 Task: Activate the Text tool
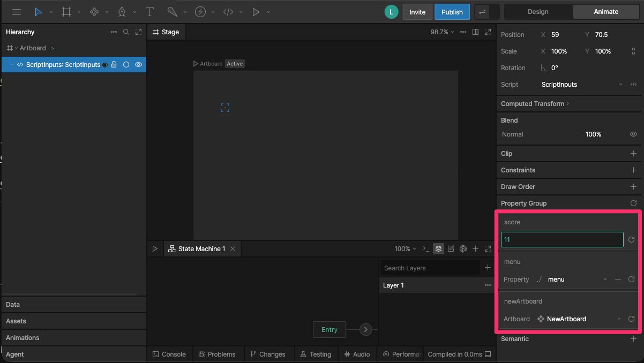[x=149, y=12]
